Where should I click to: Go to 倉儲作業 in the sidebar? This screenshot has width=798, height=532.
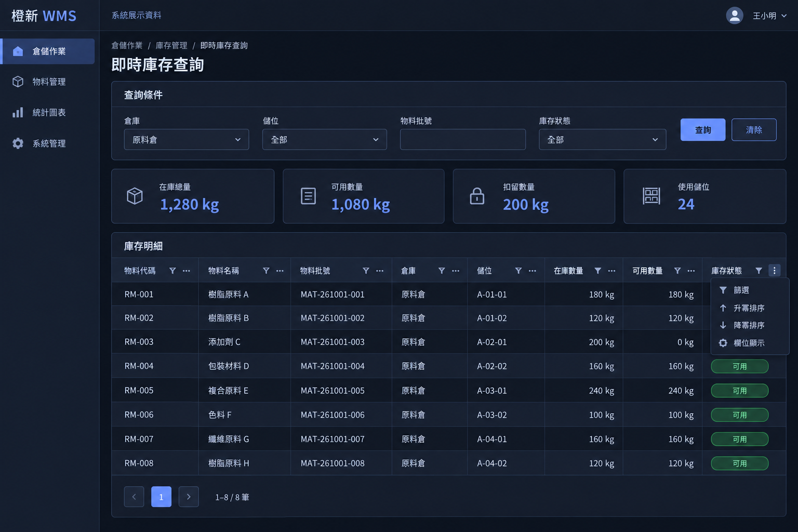click(x=48, y=51)
